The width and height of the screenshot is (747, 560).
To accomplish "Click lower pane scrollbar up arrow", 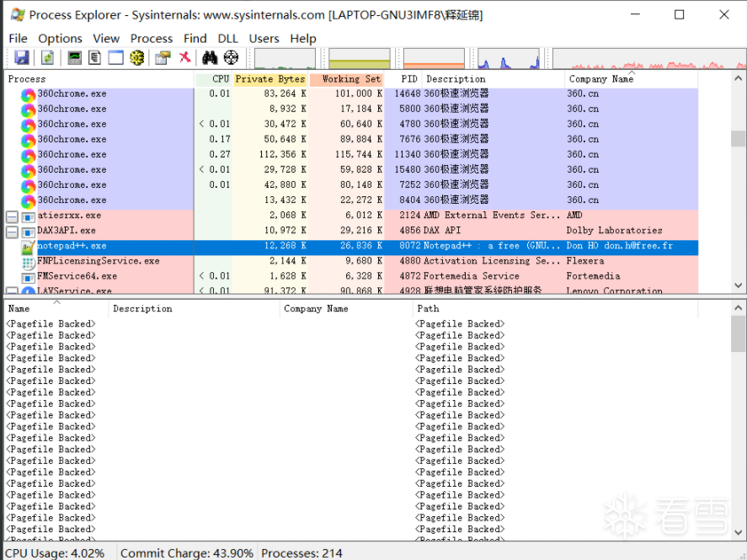I will pyautogui.click(x=739, y=308).
